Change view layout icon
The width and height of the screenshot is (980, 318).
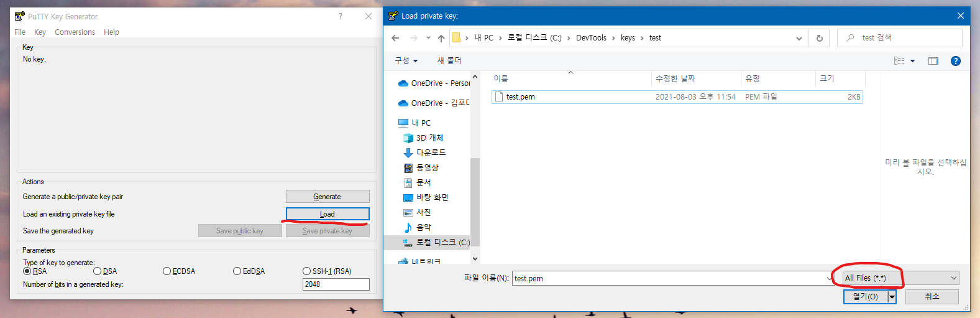(x=899, y=61)
